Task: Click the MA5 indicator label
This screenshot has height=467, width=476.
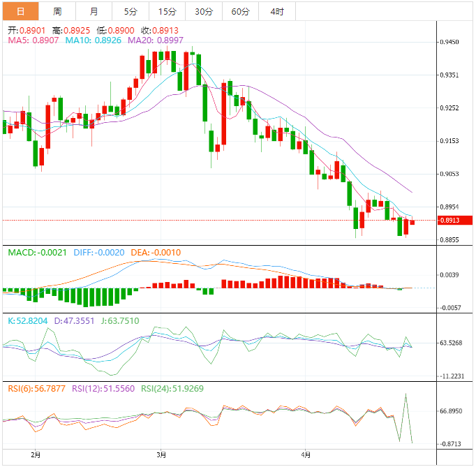Action: click(x=33, y=40)
